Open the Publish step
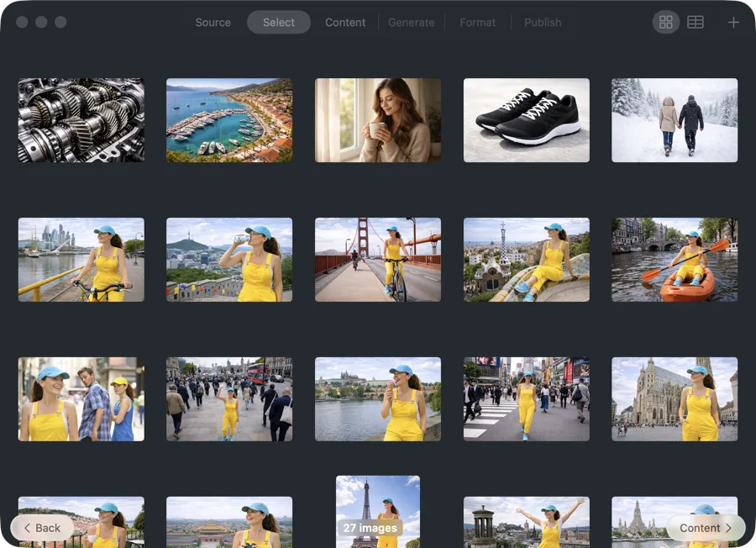 pos(543,23)
